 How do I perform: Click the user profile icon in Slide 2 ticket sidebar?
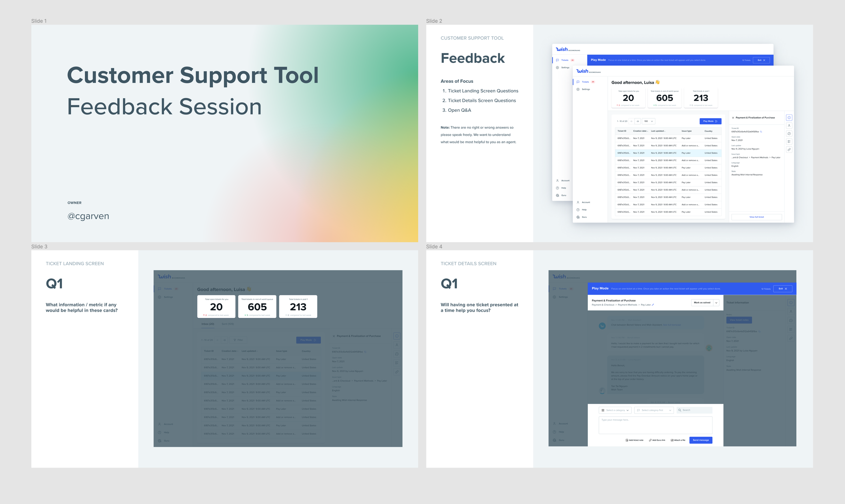click(789, 126)
